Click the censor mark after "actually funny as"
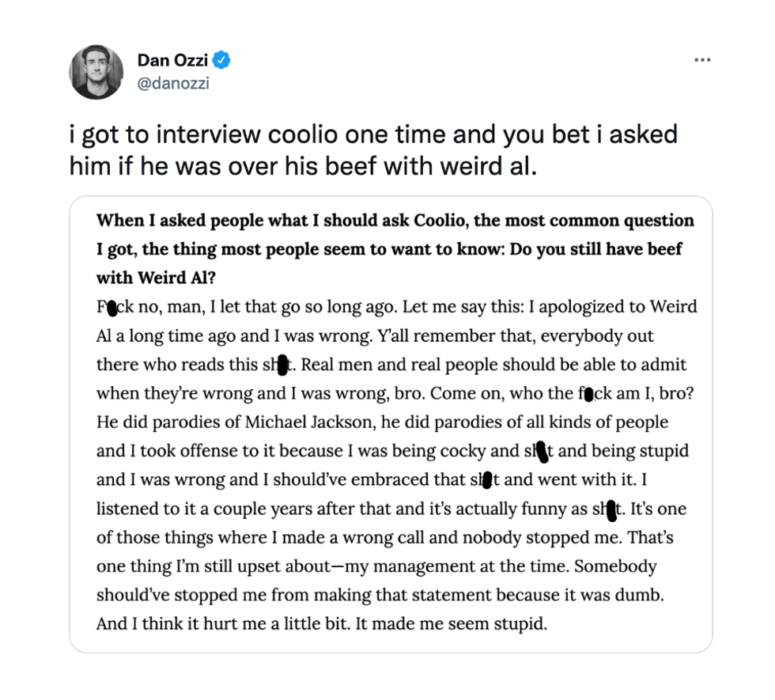The height and width of the screenshot is (700, 775). click(x=611, y=510)
